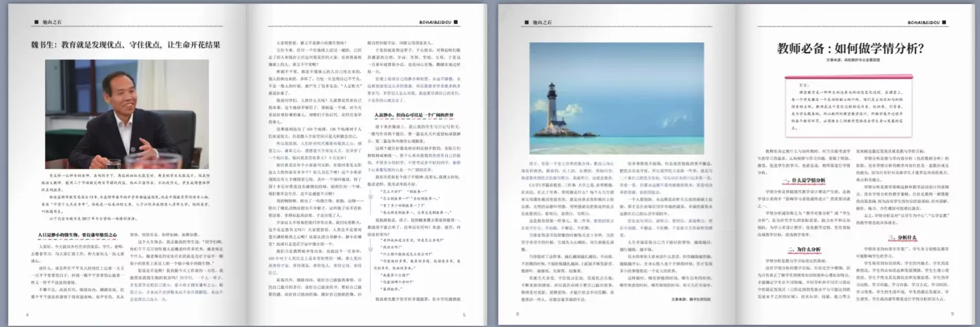The width and height of the screenshot is (980, 327).
Task: Click the page number 5
Action: (x=464, y=314)
